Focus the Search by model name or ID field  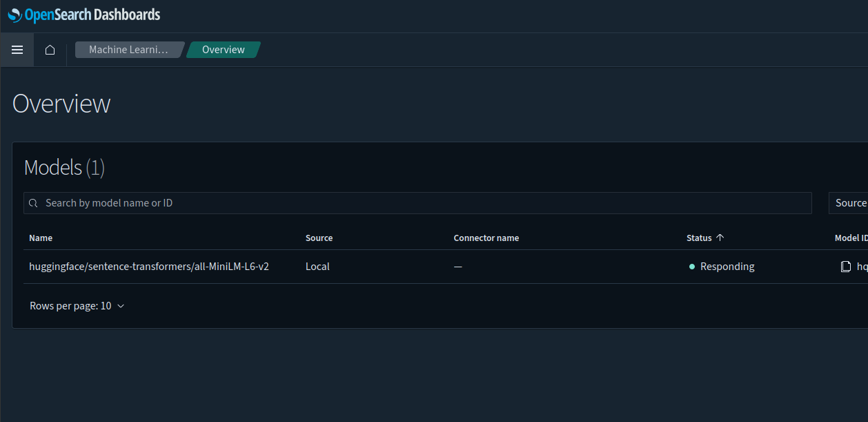(417, 203)
